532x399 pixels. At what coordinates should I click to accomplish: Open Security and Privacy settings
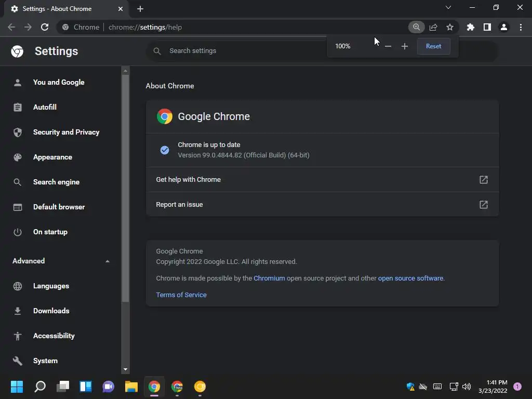click(x=66, y=132)
